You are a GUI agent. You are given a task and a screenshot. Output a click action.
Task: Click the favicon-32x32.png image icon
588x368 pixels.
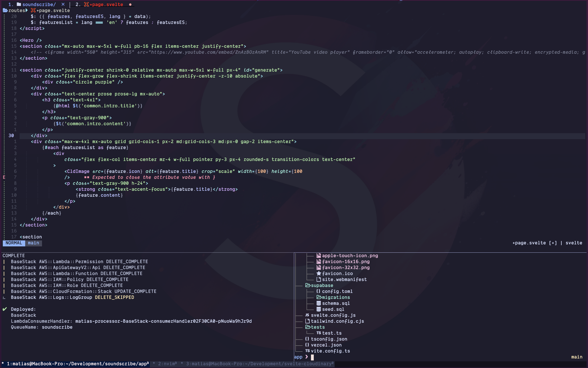pyautogui.click(x=318, y=267)
